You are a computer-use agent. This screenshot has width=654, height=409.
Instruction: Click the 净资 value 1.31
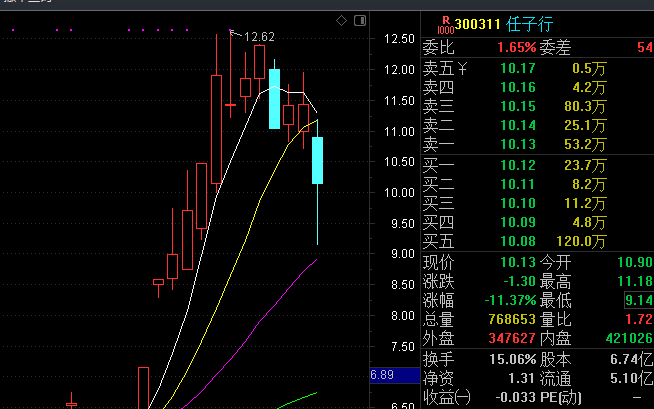tap(521, 379)
